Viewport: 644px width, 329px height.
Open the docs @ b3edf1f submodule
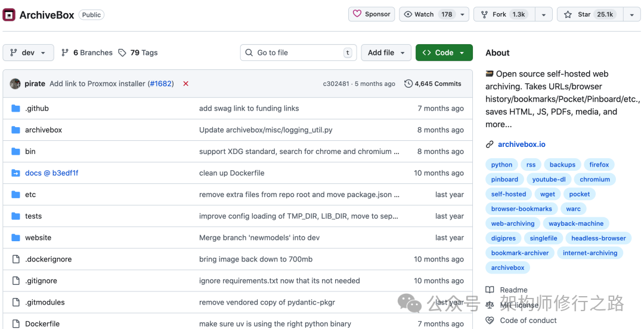pos(52,173)
